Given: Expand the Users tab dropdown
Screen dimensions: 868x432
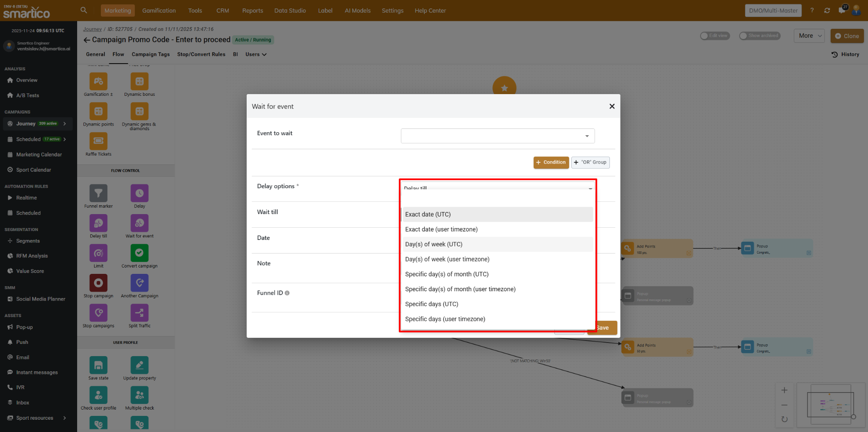Looking at the screenshot, I should 256,54.
